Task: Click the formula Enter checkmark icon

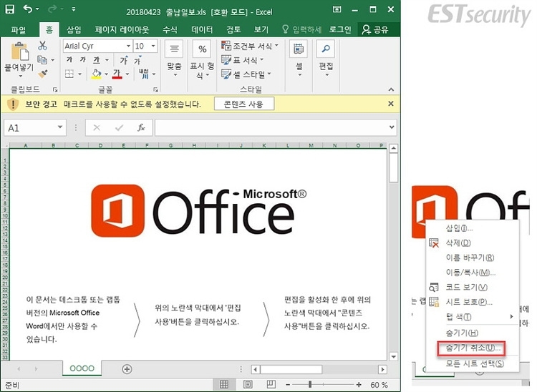Action: coord(119,127)
